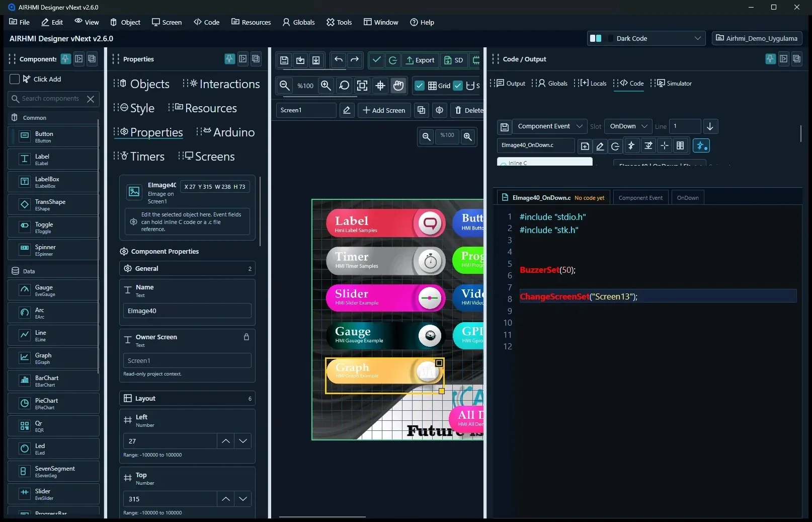This screenshot has width=812, height=522.
Task: Open the Component Event dropdown
Action: click(550, 126)
